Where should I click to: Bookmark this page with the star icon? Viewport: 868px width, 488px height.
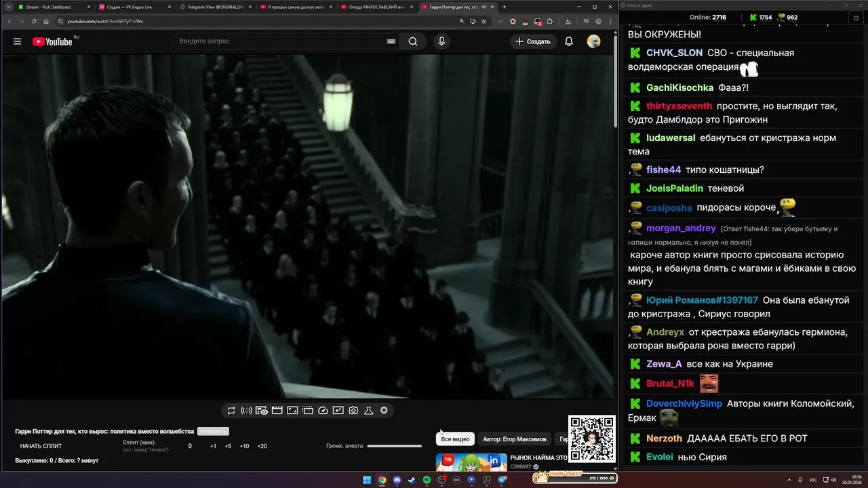click(484, 21)
